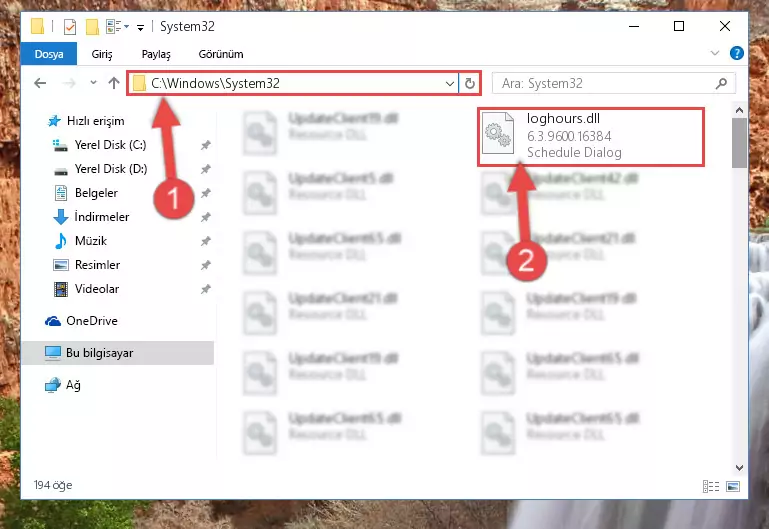Open the Görünüm ribbon tab
The height and width of the screenshot is (529, 769).
[221, 54]
